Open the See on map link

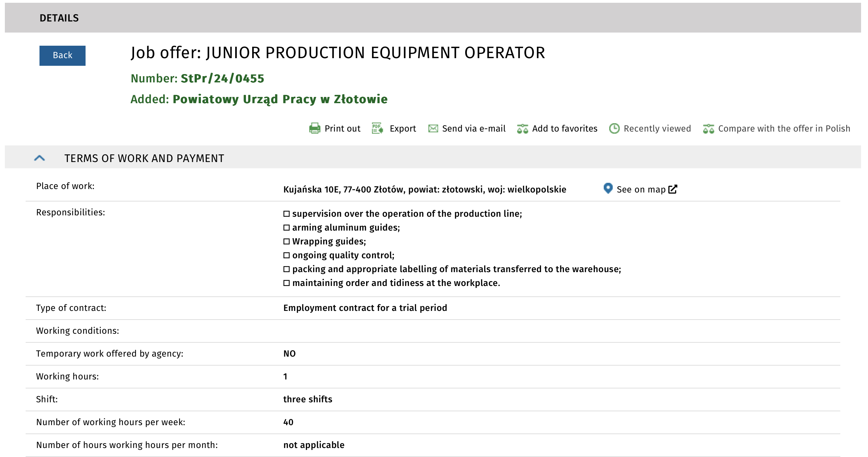(x=641, y=189)
